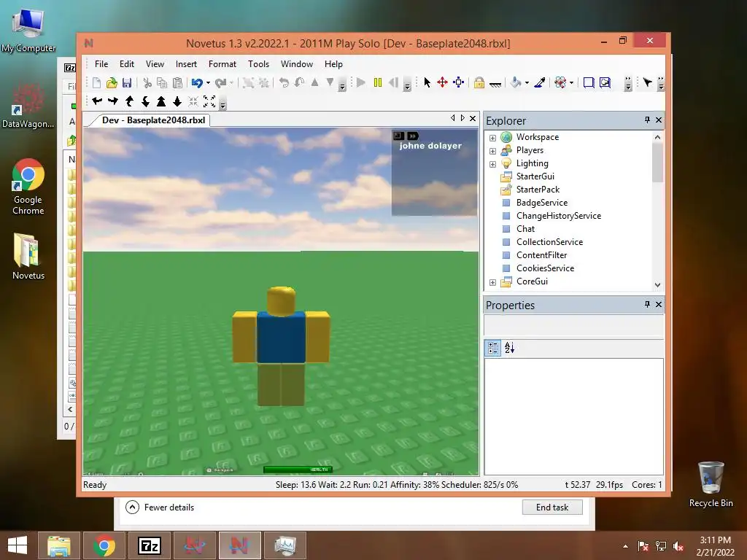This screenshot has width=747, height=560.
Task: Open the Help menu
Action: tap(333, 64)
